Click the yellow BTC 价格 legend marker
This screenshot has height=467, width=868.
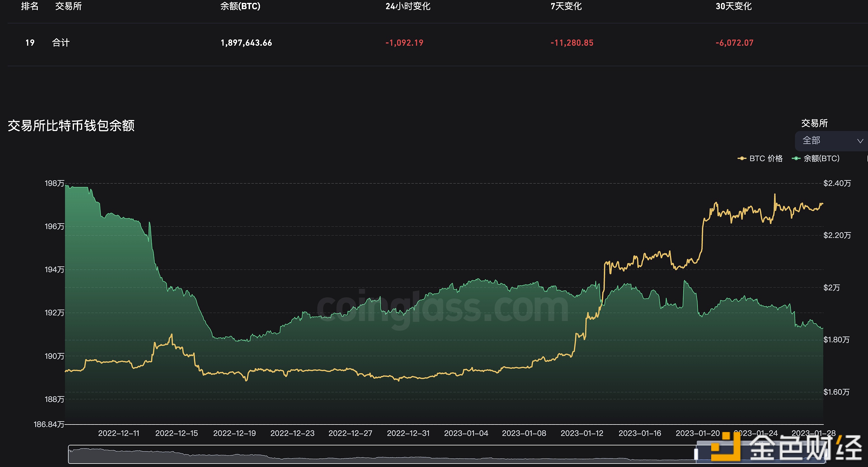tap(742, 158)
